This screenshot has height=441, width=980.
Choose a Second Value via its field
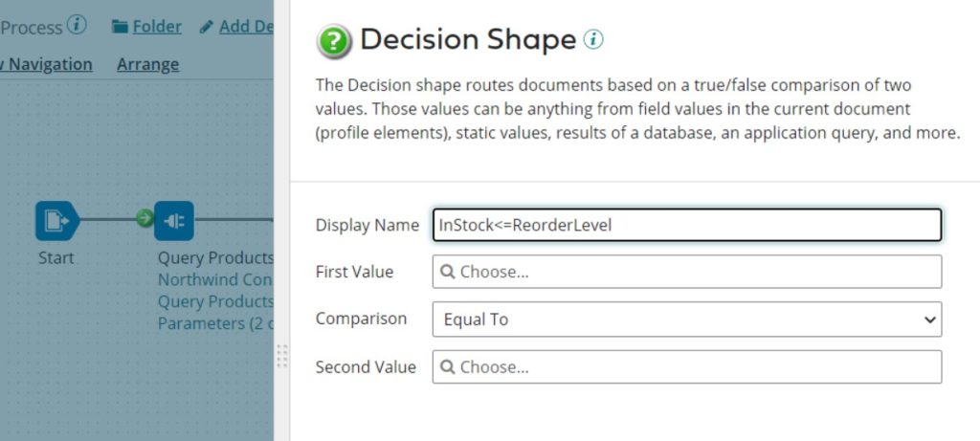[686, 367]
